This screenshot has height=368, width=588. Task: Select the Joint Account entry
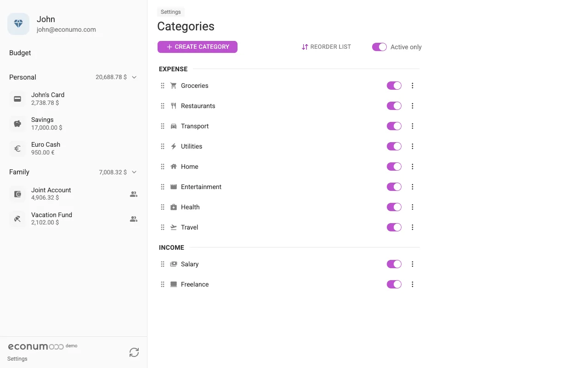(73, 194)
